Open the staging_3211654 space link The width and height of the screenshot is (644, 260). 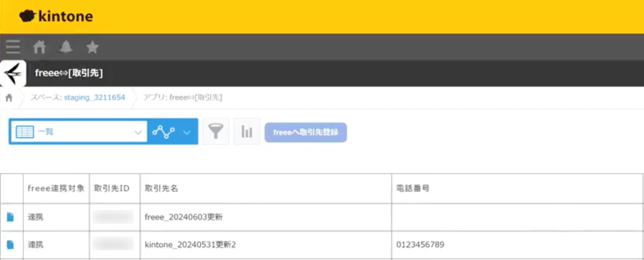tap(95, 97)
